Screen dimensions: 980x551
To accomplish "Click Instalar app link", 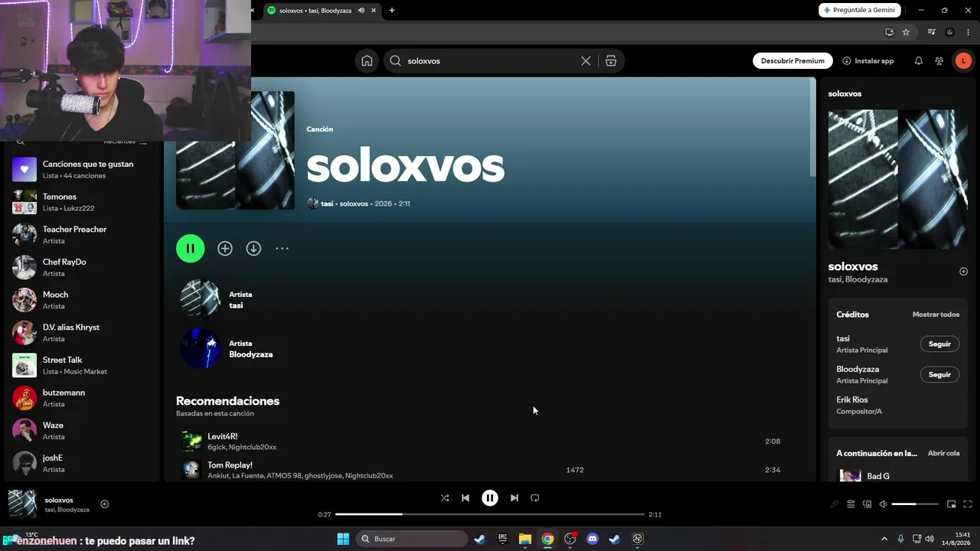I will (868, 61).
